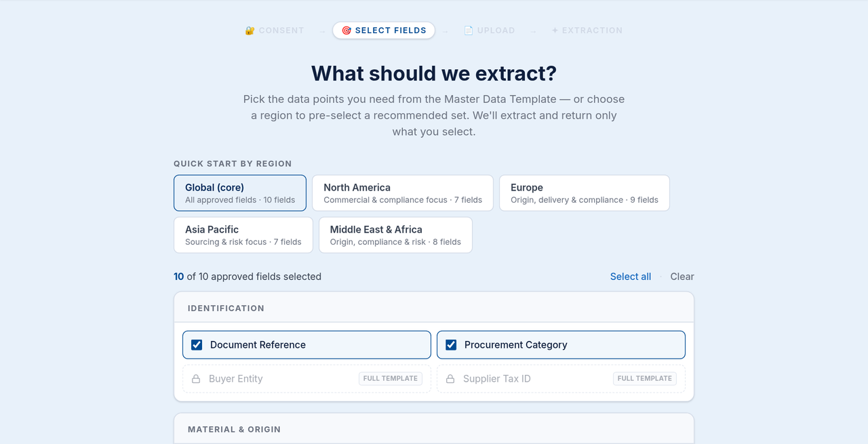The height and width of the screenshot is (444, 868).
Task: Click the lock icon beside Supplier Tax ID
Action: pos(450,379)
